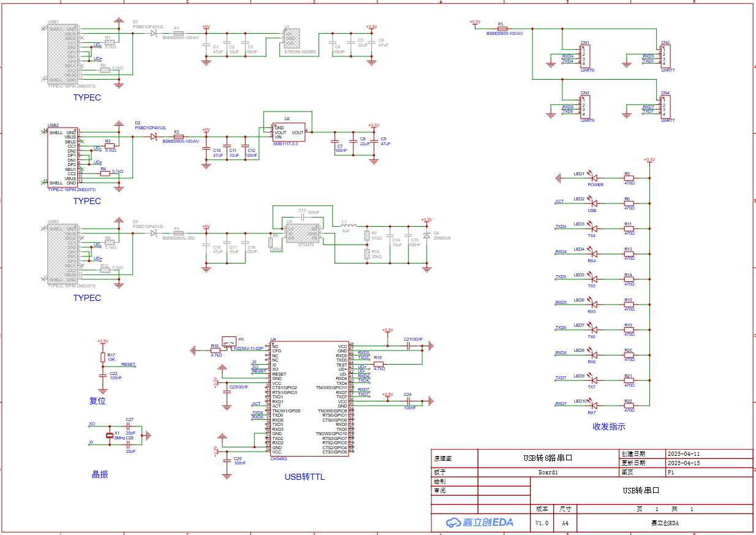The image size is (756, 535).
Task: Select resistor R16 4.7kΩ symbol
Action: [216, 351]
